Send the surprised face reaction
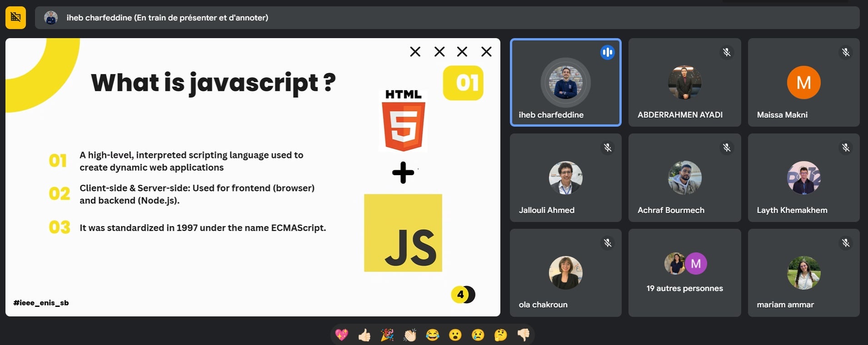The height and width of the screenshot is (345, 868). click(x=455, y=335)
